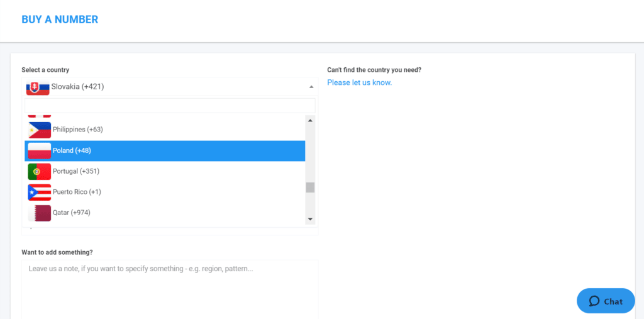The image size is (644, 319).
Task: Click the Poland flag icon
Action: (x=40, y=150)
